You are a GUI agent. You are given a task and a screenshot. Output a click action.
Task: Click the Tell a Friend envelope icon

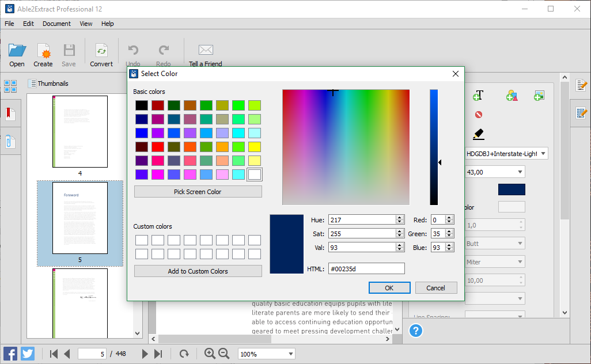click(206, 50)
